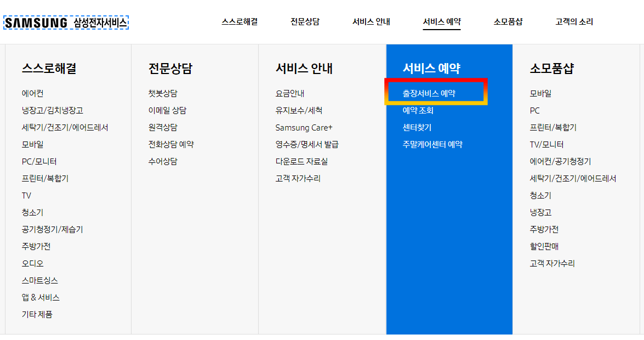Click 센터찾기 link

pos(417,127)
